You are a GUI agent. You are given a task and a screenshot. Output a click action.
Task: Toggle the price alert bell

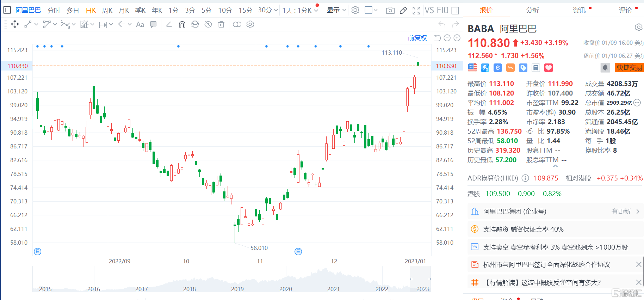click(605, 68)
